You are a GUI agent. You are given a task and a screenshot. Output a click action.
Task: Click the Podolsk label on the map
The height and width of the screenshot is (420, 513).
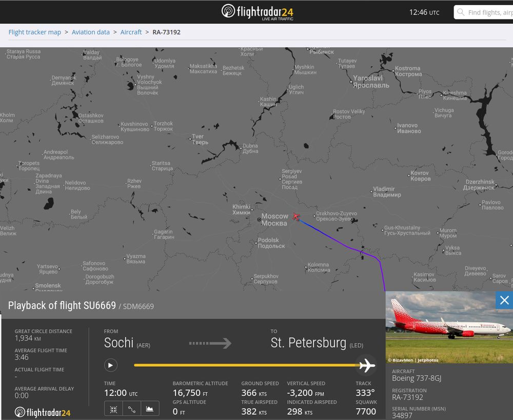pos(271,243)
